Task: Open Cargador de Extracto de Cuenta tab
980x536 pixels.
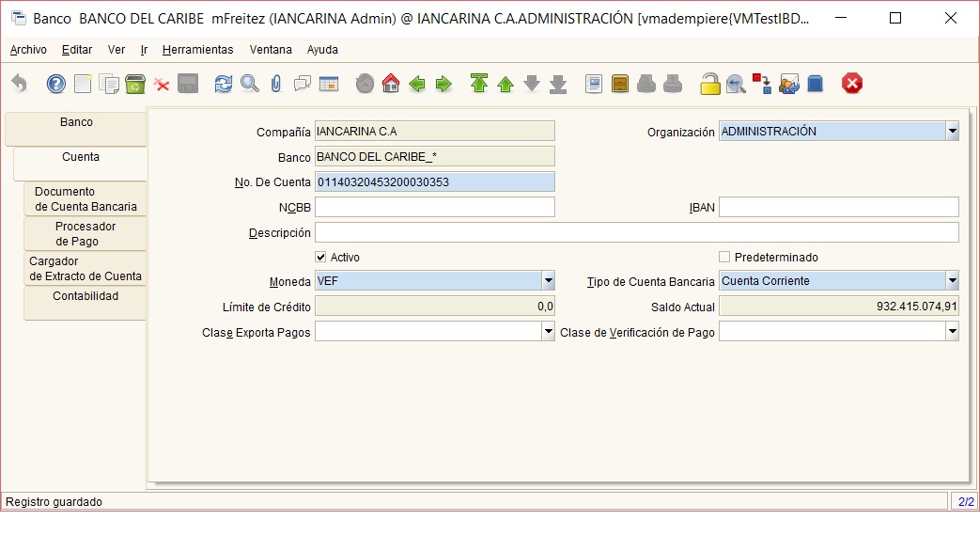Action: (85, 268)
